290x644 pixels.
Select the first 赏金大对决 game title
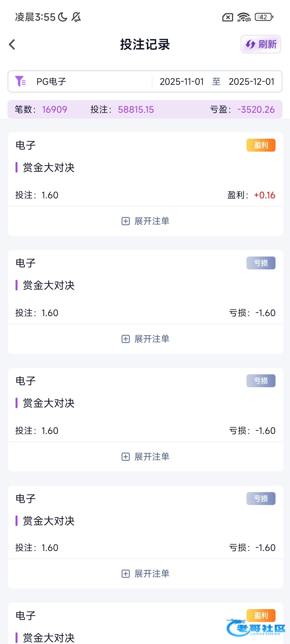click(49, 167)
